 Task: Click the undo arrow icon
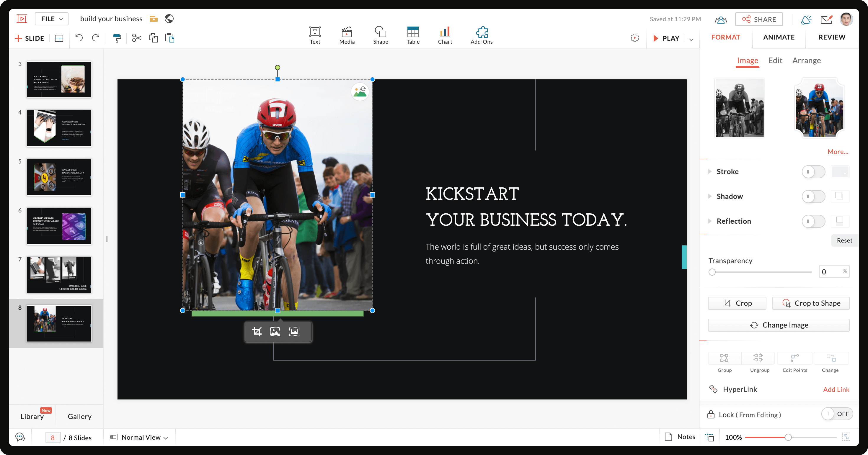pyautogui.click(x=79, y=38)
